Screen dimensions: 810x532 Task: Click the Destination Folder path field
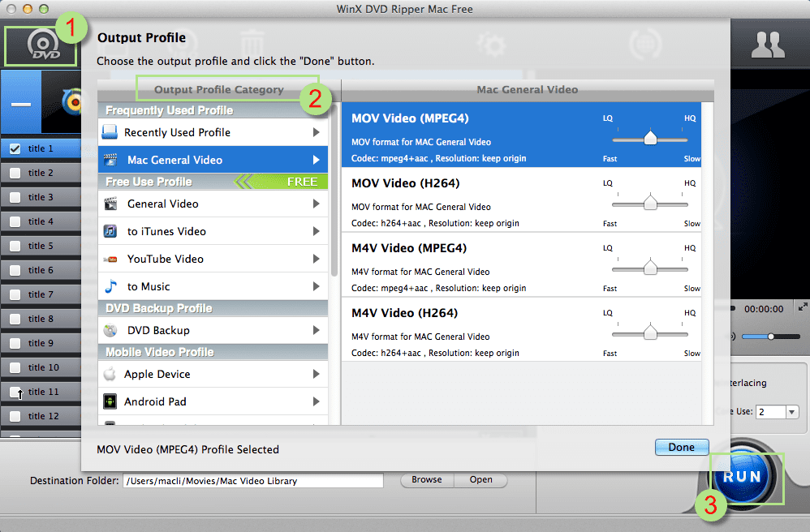[x=253, y=481]
